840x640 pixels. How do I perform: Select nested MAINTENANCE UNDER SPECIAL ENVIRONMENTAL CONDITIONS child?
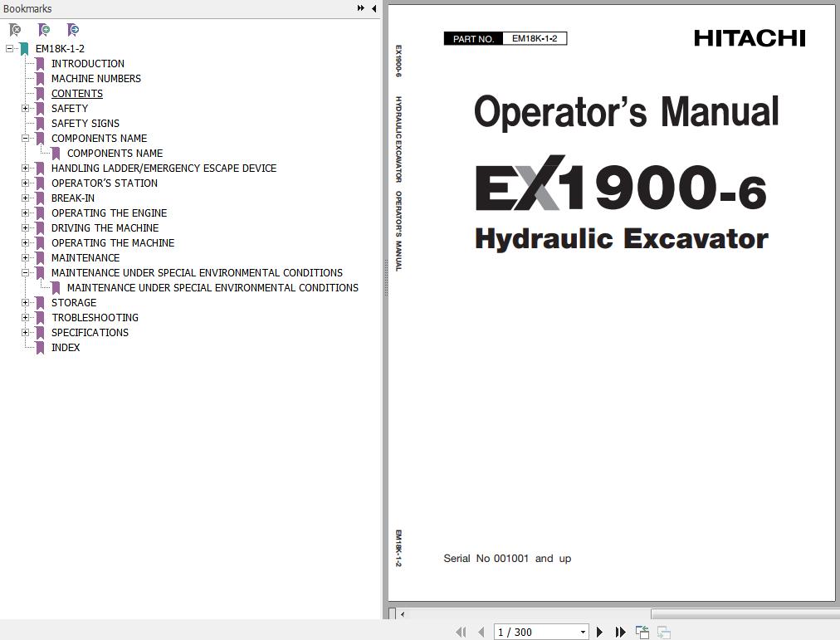click(x=212, y=288)
